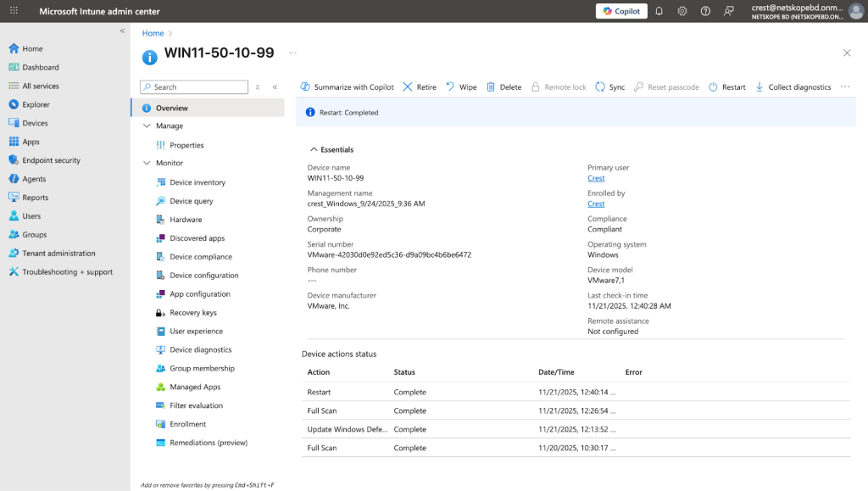Viewport: 868px width, 491px height.
Task: Click the Sync device action
Action: (610, 86)
